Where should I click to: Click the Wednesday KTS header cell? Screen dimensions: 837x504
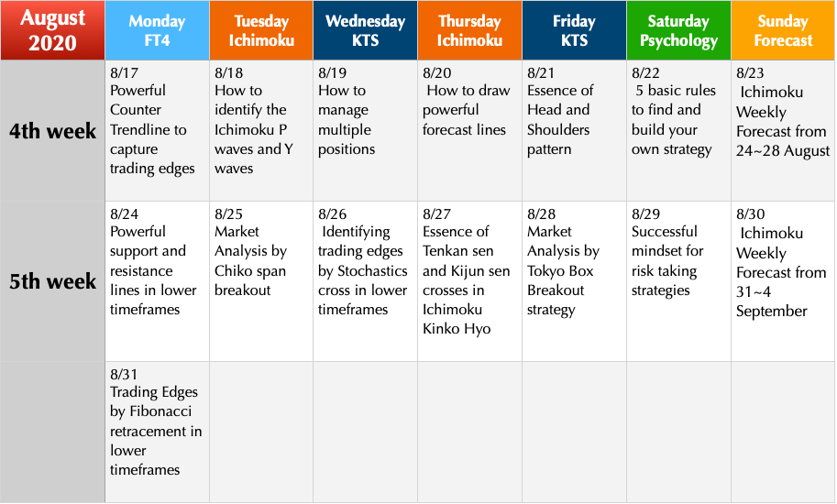click(365, 30)
